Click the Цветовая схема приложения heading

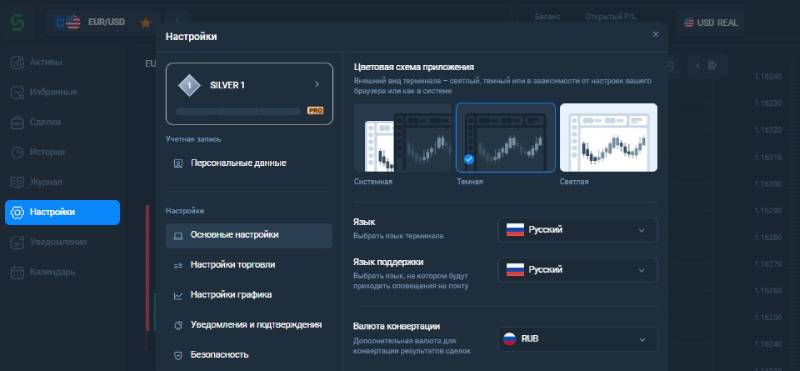(x=414, y=67)
